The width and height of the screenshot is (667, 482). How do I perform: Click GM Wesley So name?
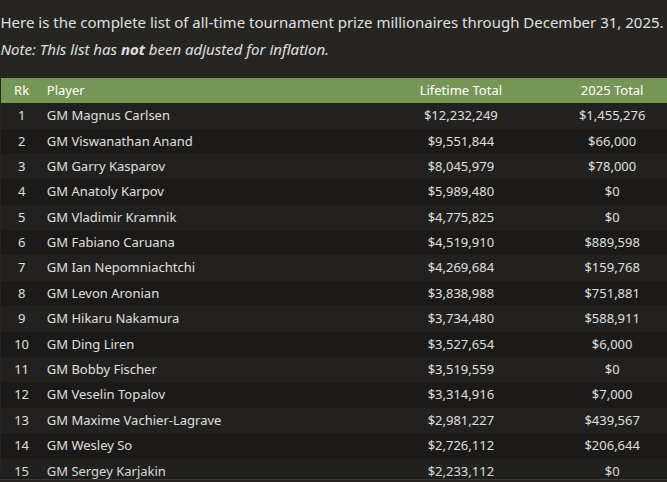[89, 446]
